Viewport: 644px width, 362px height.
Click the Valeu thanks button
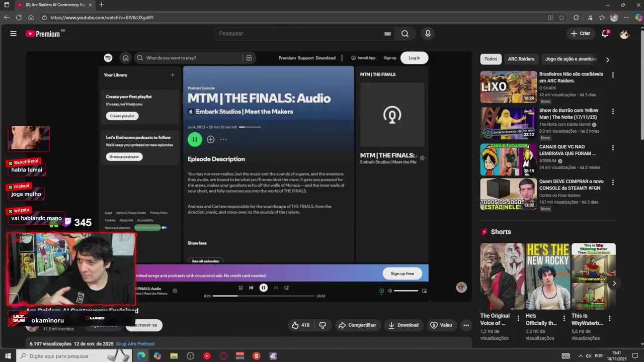click(441, 325)
